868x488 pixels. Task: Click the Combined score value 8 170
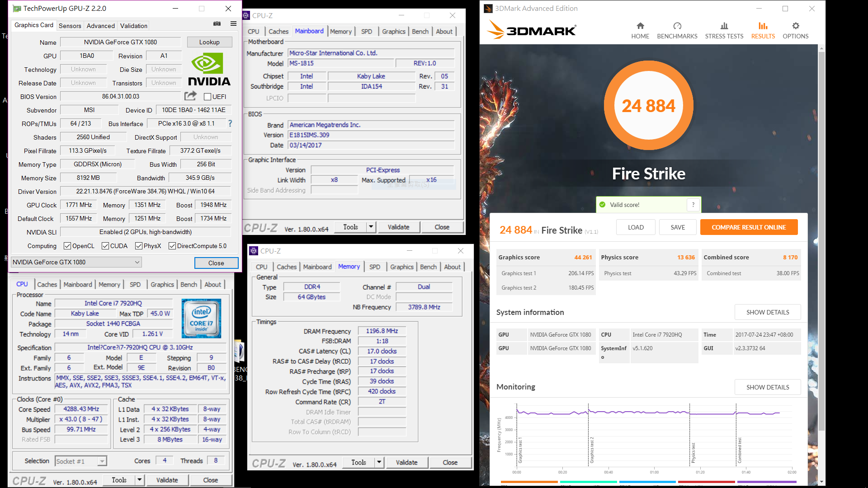(x=790, y=257)
